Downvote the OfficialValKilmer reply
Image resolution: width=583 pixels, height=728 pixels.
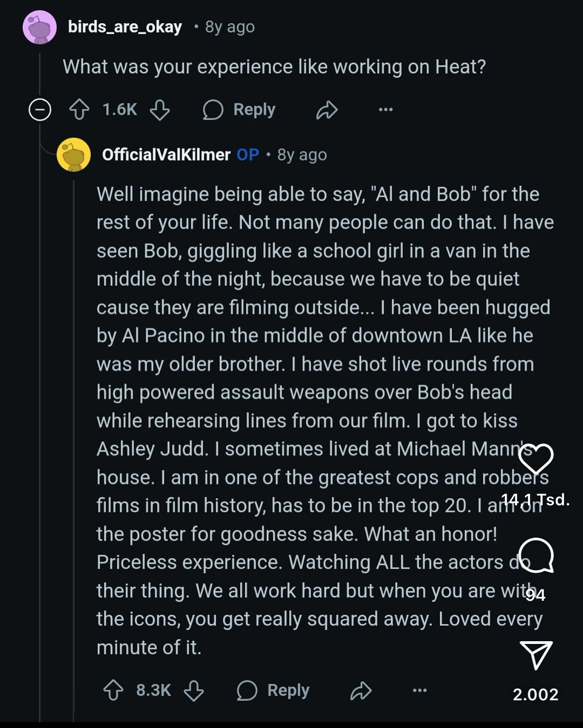tap(194, 691)
